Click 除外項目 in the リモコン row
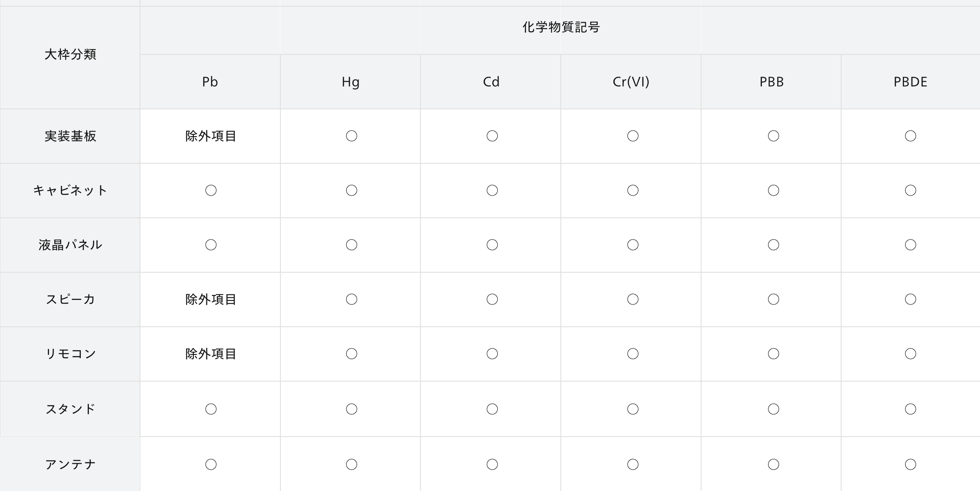This screenshot has width=980, height=491. point(211,354)
